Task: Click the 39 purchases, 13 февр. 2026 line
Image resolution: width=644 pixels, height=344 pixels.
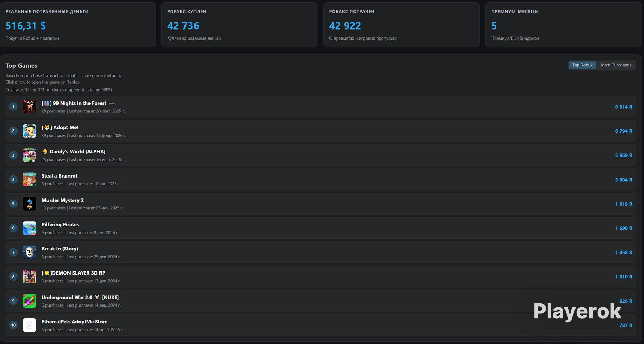Action: 84,136
